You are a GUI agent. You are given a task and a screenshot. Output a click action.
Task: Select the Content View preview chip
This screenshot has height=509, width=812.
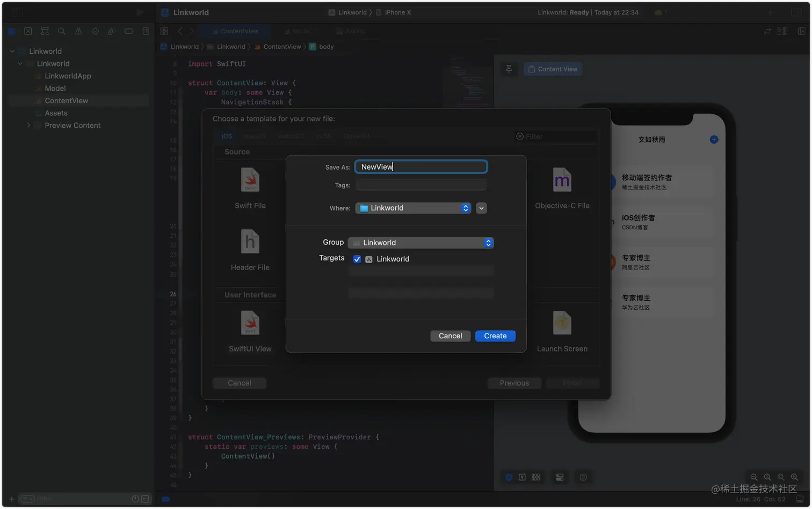point(553,69)
